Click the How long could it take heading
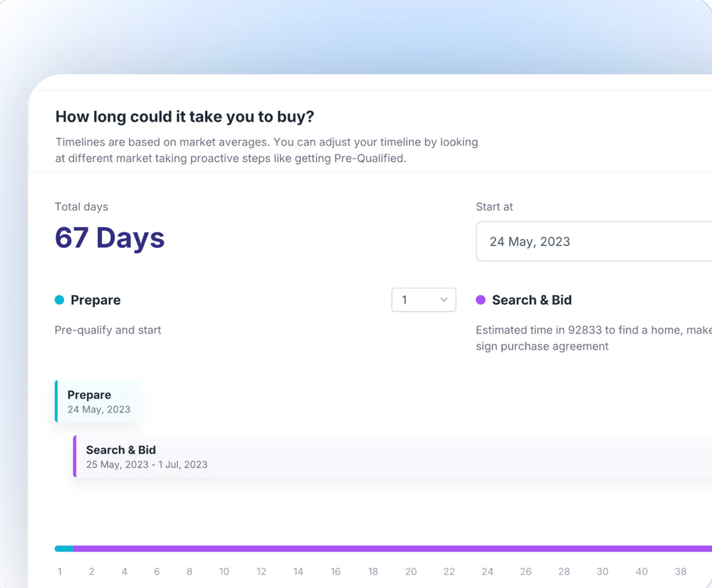The width and height of the screenshot is (712, 588). click(185, 117)
